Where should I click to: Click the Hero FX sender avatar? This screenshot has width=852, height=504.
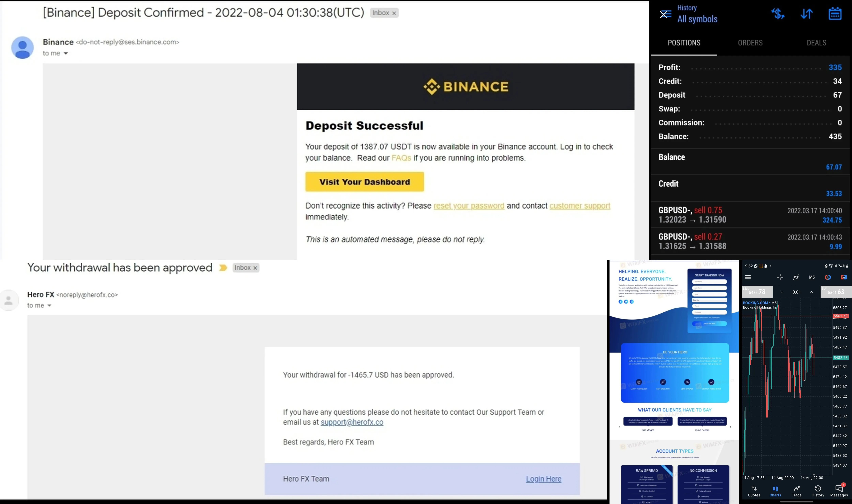(9, 300)
